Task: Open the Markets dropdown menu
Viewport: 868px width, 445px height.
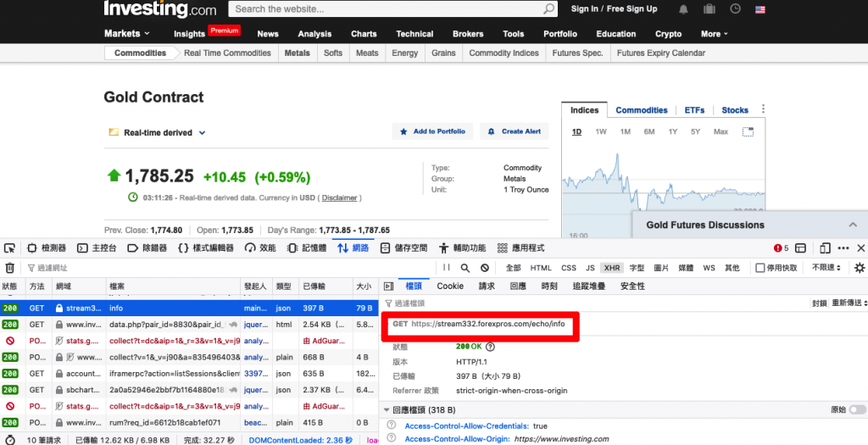Action: 127,34
